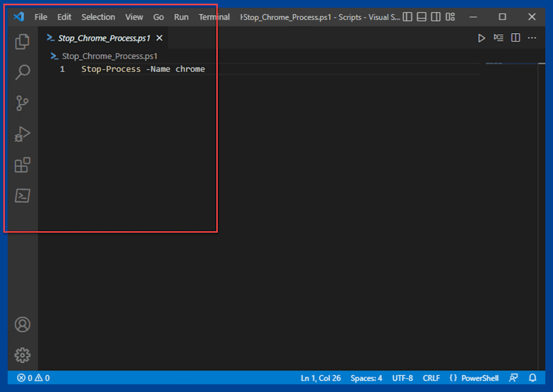
Task: Click the feedback icon in status bar
Action: 514,378
